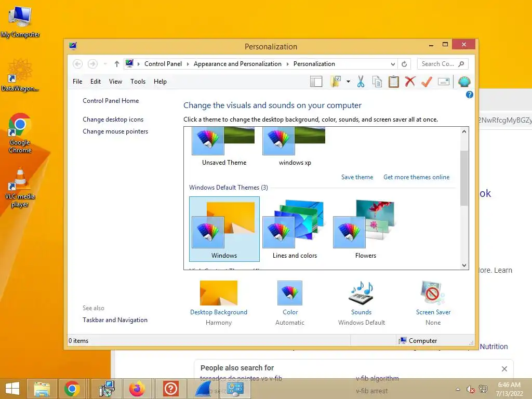Select the windows xp theme
The width and height of the screenshot is (532, 399).
(x=295, y=146)
